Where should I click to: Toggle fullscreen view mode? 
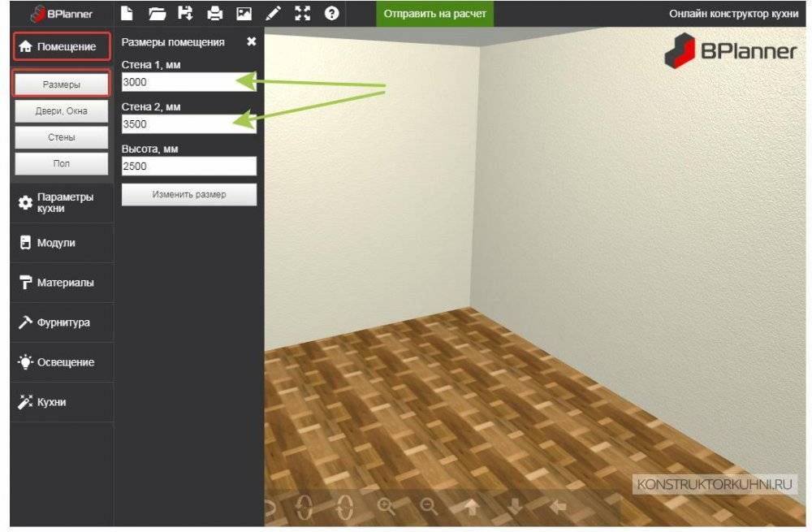point(302,13)
